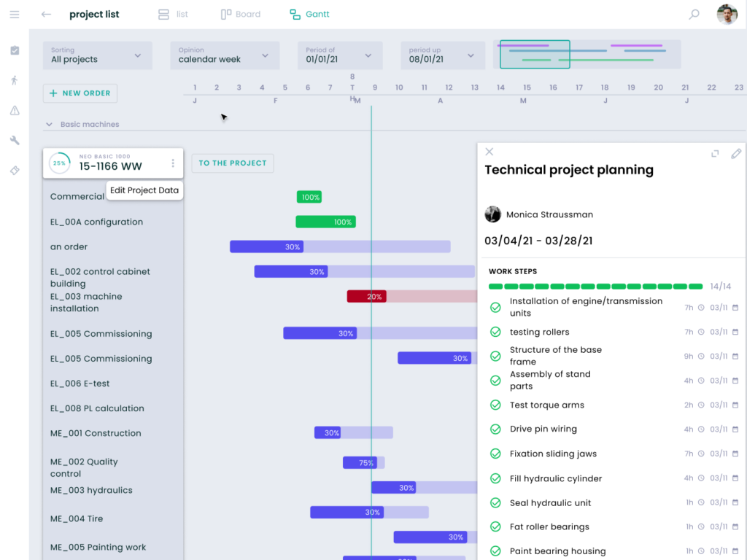Select the clipboard tasks icon in sidebar
This screenshot has width=747, height=560.
14,50
